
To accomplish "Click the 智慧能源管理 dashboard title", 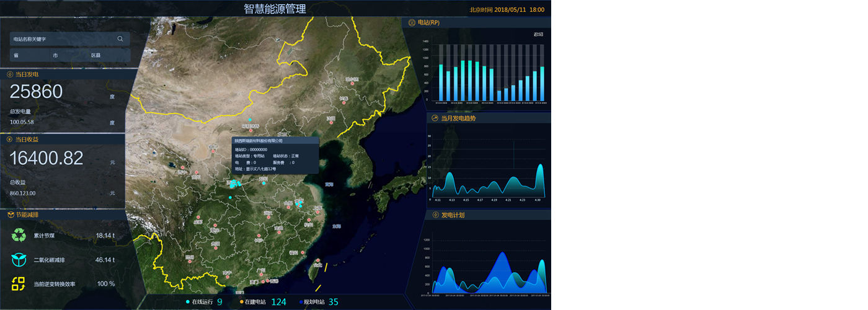I will pyautogui.click(x=275, y=9).
